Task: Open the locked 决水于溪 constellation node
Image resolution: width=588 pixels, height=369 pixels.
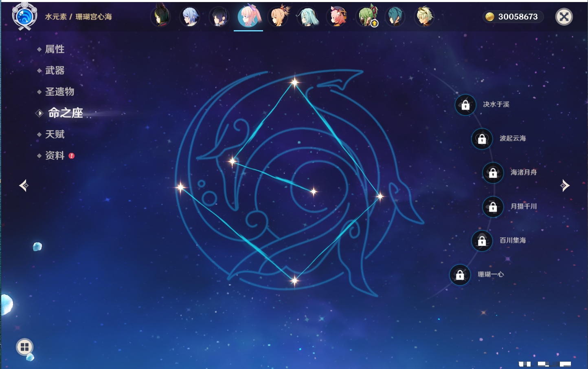Action: point(465,105)
